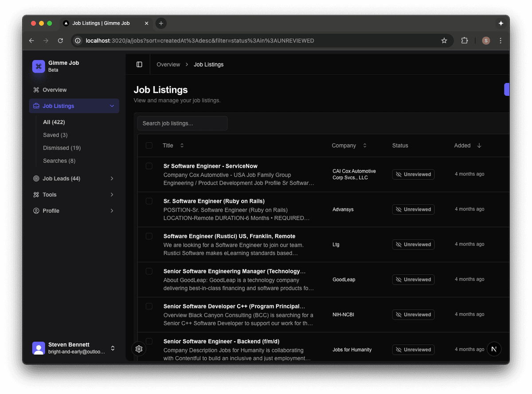Screen dimensions: 532x394
Task: Click the Job Listings briefcase icon
Action: point(36,106)
